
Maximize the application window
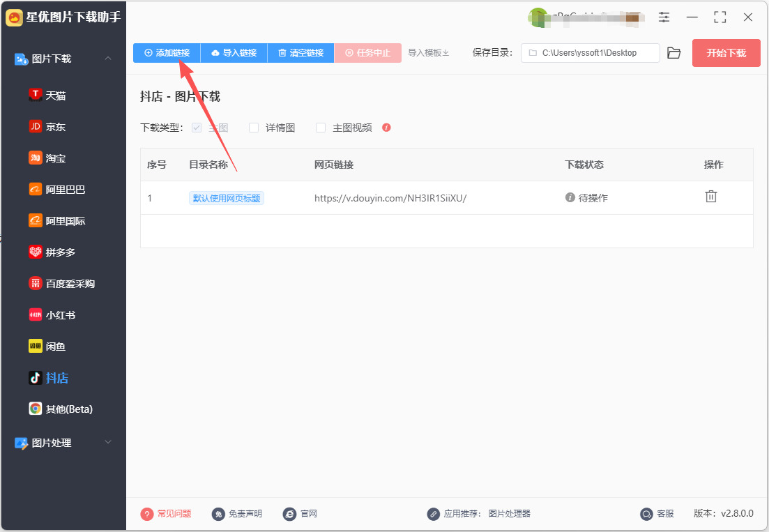point(720,17)
